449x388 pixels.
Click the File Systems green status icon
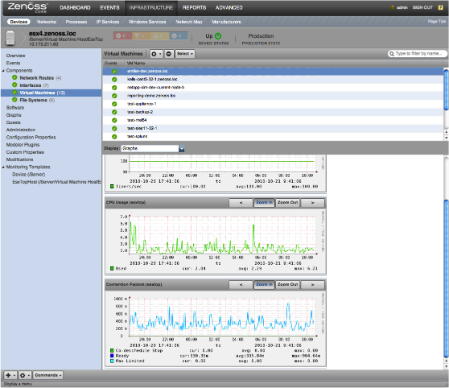click(14, 100)
